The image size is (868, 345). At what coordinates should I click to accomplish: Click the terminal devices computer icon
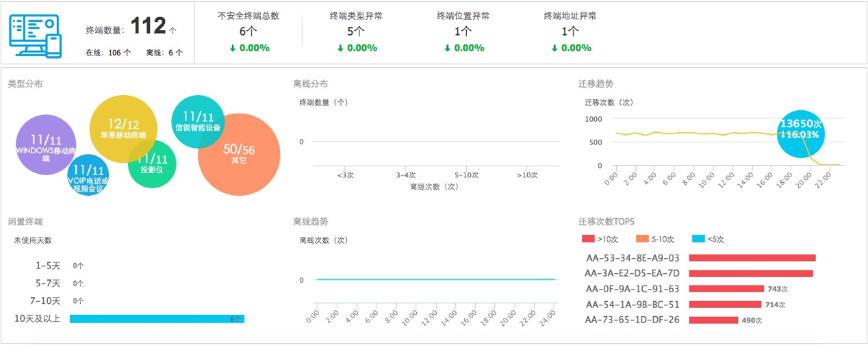36,36
